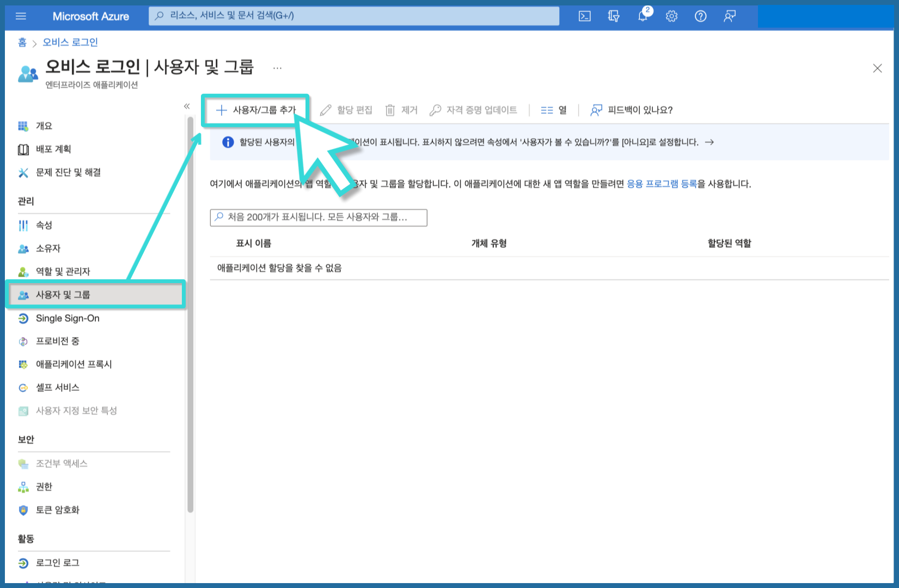Image resolution: width=899 pixels, height=588 pixels.
Task: Click the blue info icon in the banner
Action: pyautogui.click(x=228, y=142)
